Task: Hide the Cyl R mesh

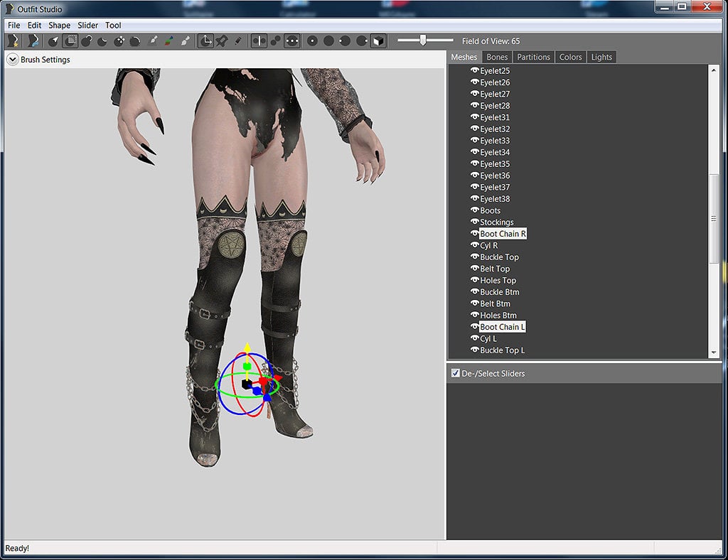Action: [474, 244]
